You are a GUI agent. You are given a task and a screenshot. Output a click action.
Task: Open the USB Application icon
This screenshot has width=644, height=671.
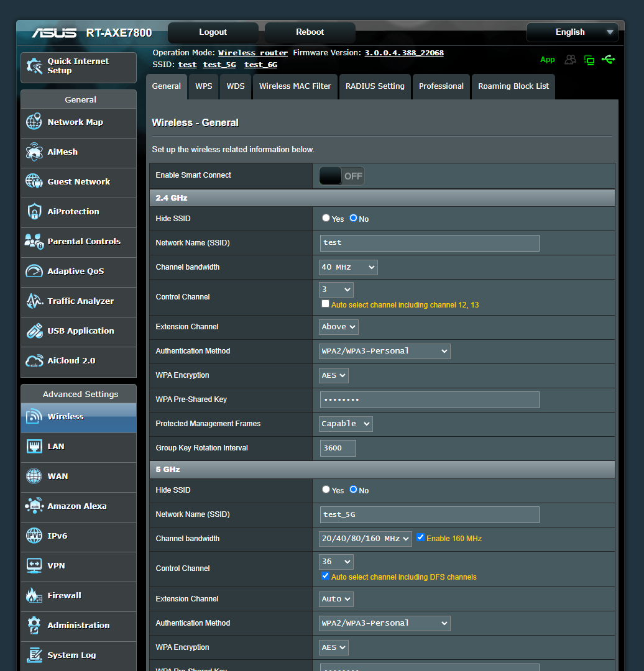pos(34,331)
